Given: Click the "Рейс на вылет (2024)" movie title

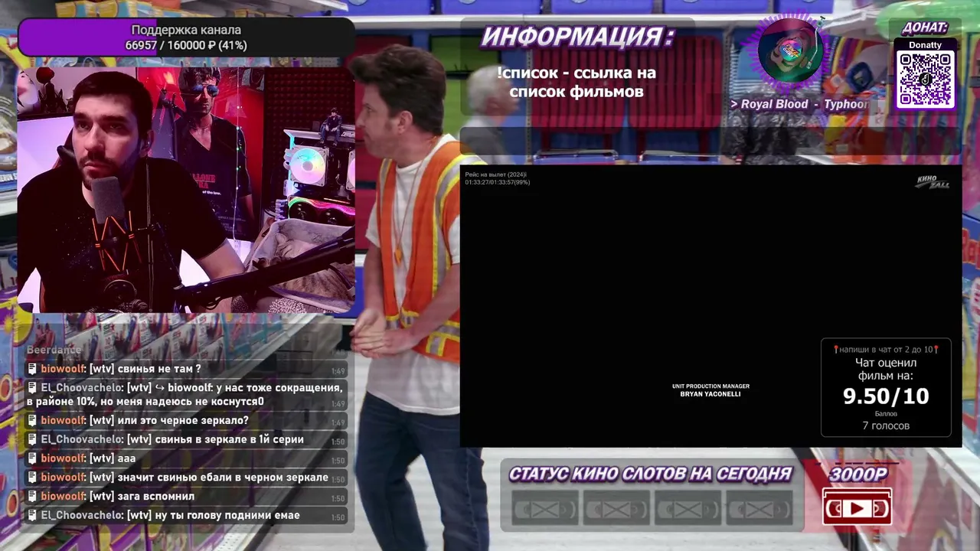Looking at the screenshot, I should (495, 175).
